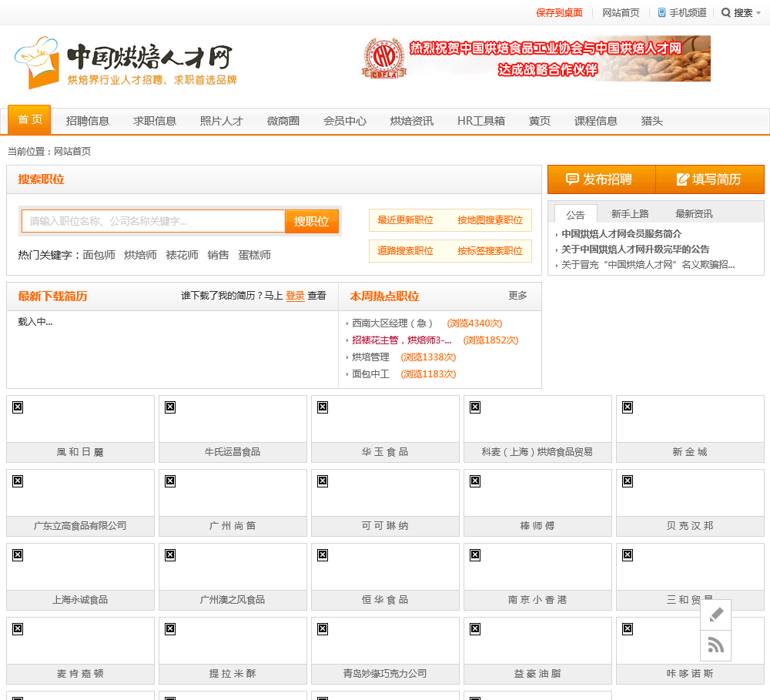Click the pencil edit floating icon
This screenshot has width=770, height=700.
[x=716, y=615]
